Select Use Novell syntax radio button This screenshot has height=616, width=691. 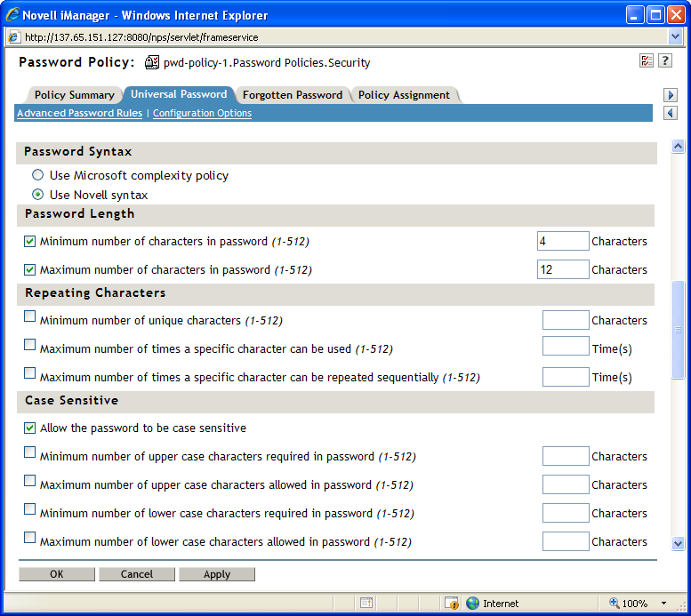(x=38, y=195)
